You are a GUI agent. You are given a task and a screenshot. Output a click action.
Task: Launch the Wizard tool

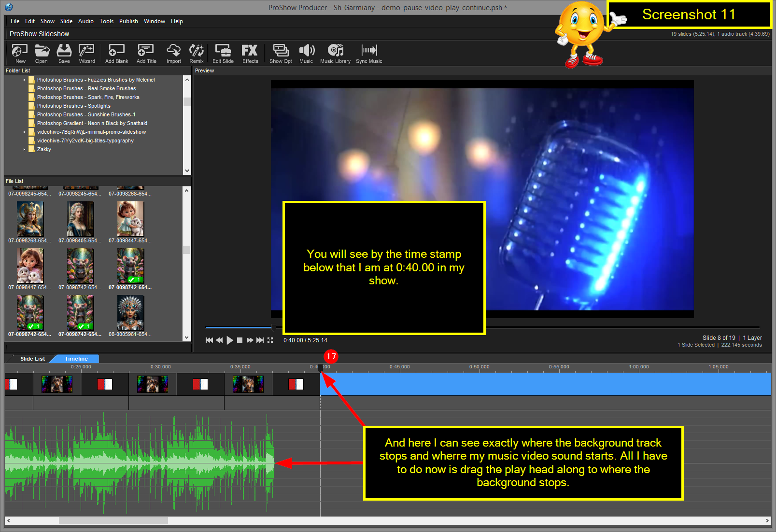point(87,54)
